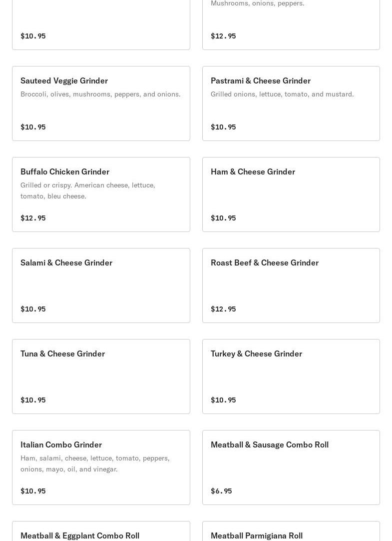Screen dimensions: 392x541
Task: Click the Ham, salami, cheese description text
Action: pos(95,463)
